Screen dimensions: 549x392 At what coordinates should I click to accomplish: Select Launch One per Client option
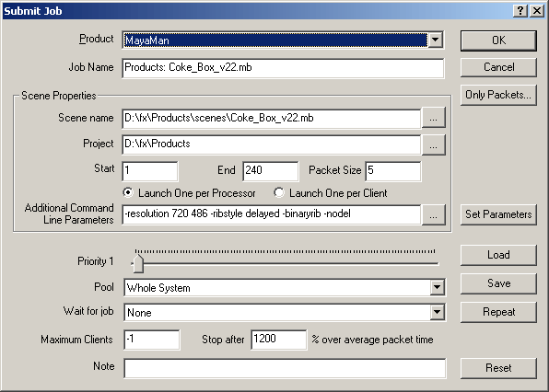(279, 192)
